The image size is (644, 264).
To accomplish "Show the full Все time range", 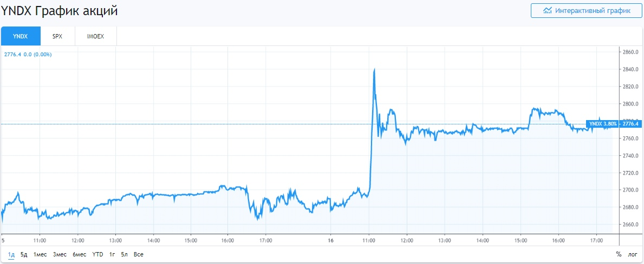I will [x=138, y=254].
